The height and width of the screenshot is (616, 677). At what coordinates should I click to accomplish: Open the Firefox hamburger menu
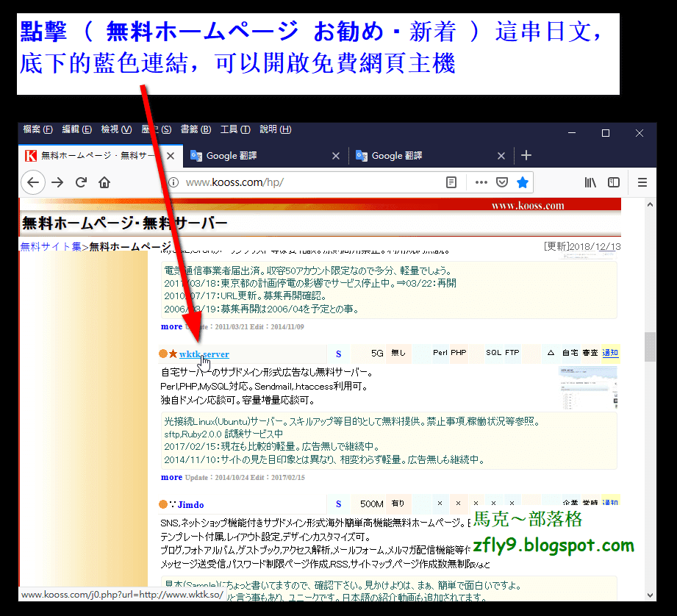tap(642, 182)
